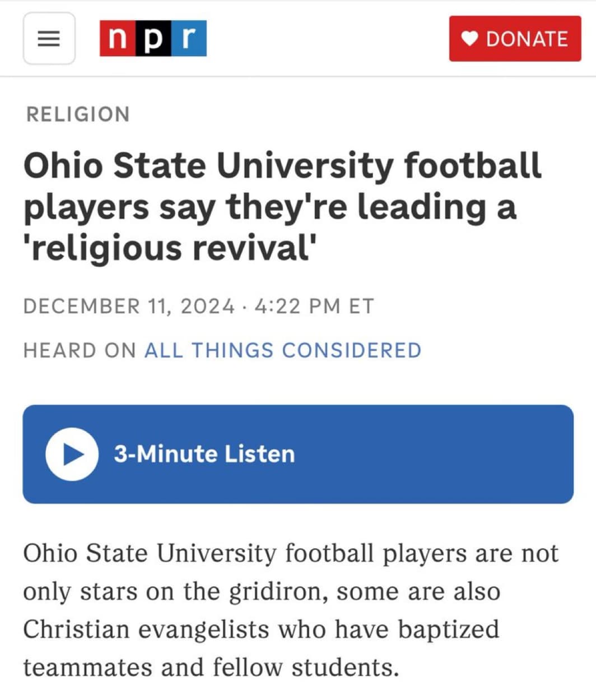
Task: Open the ALL THINGS CONSIDERED program link
Action: tap(283, 350)
